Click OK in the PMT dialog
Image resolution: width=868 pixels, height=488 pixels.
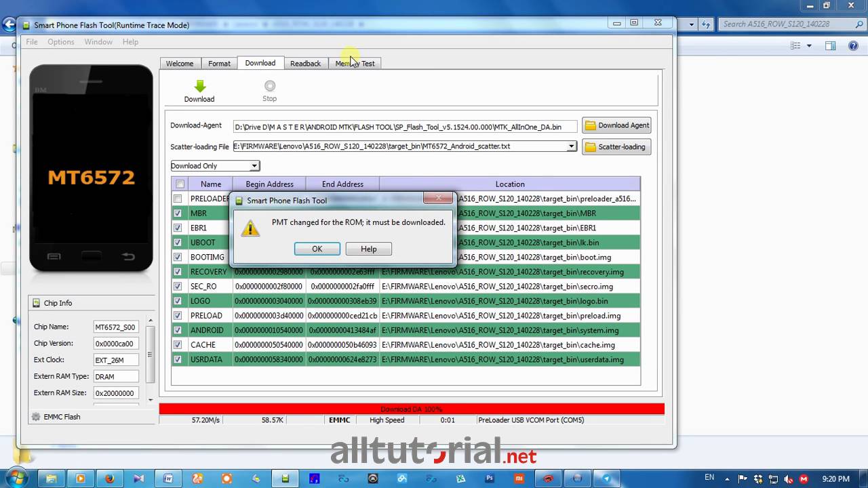317,249
